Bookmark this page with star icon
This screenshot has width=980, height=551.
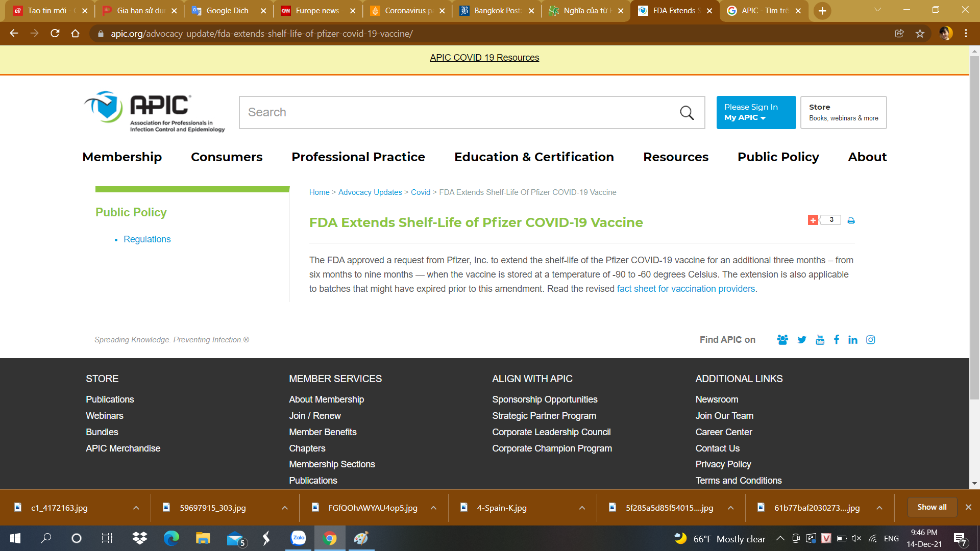(x=920, y=33)
